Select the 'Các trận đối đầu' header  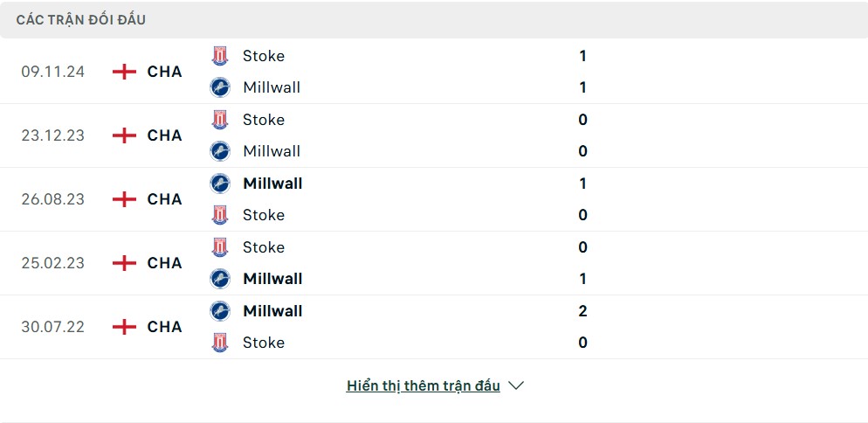tap(81, 20)
